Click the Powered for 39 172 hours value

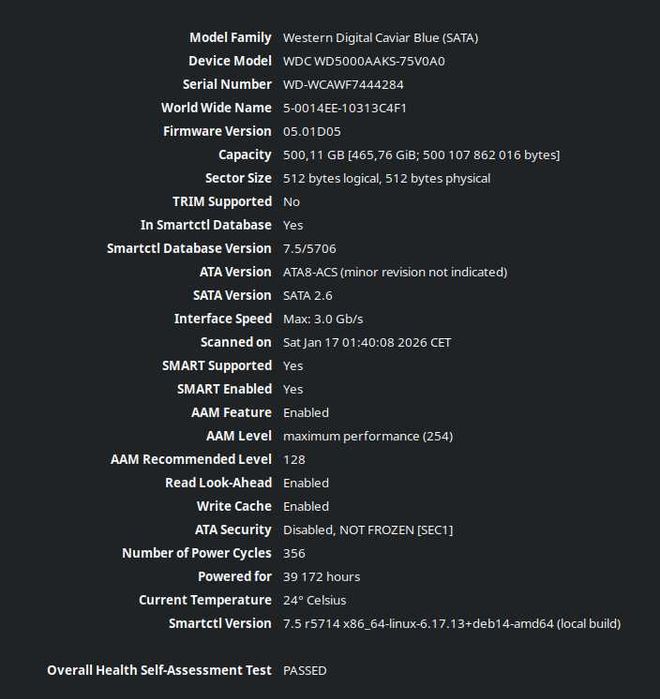[321, 577]
